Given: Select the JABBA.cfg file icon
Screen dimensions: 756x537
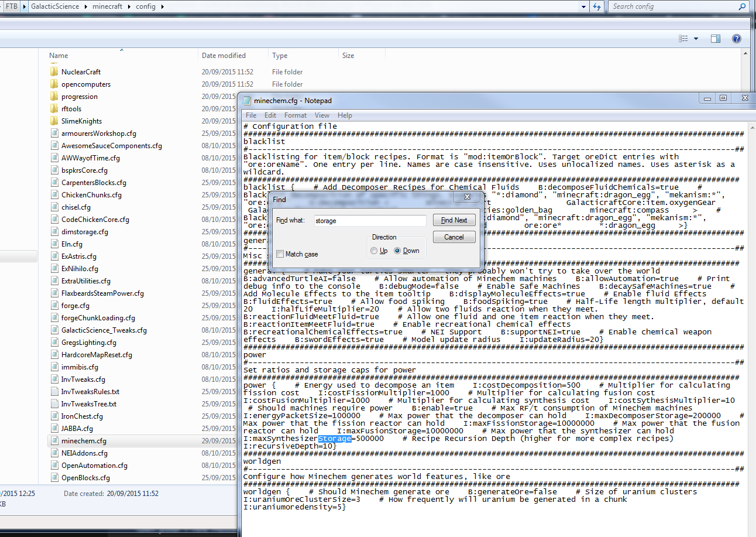Looking at the screenshot, I should coord(54,429).
